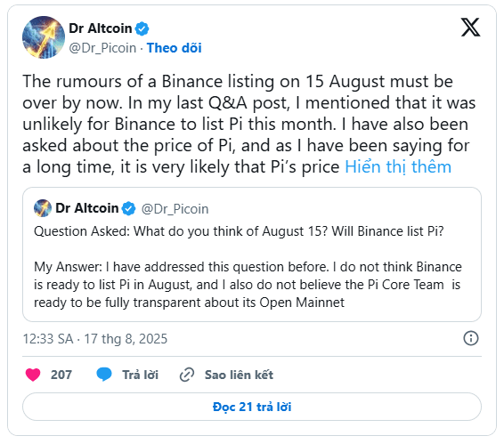Open "Đọc 21 trả lời" replies button
The width and height of the screenshot is (504, 444).
click(x=252, y=407)
